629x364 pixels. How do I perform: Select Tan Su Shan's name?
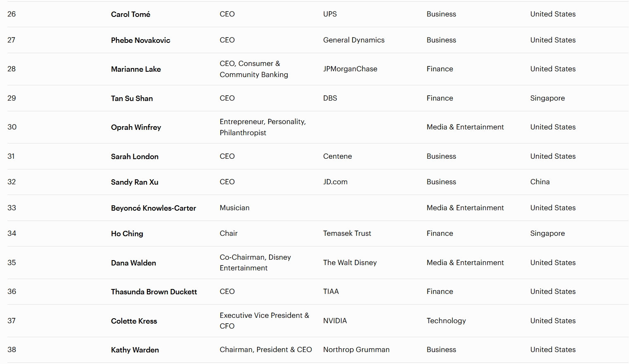click(132, 99)
